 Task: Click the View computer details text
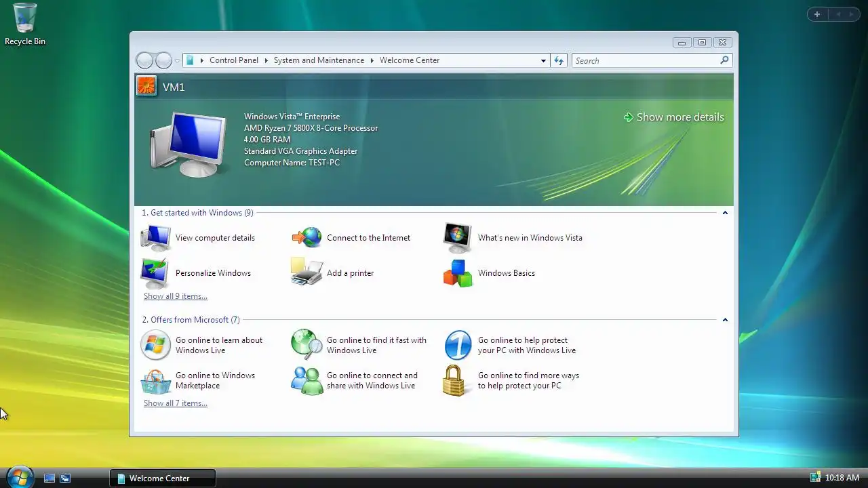(215, 238)
